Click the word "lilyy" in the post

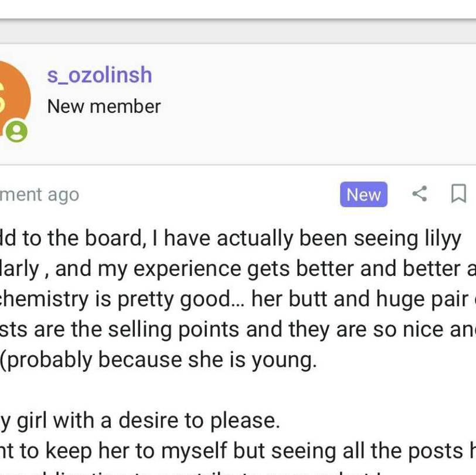438,238
